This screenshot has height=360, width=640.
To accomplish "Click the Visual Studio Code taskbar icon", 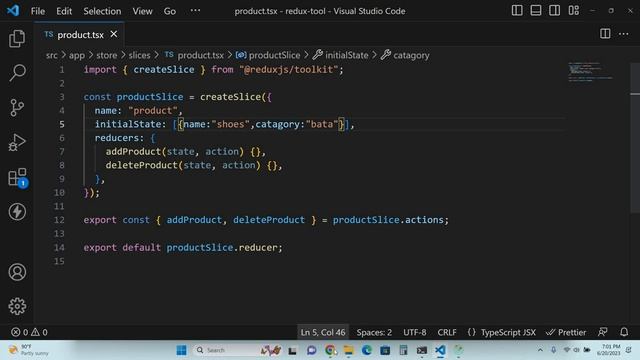I will (440, 350).
